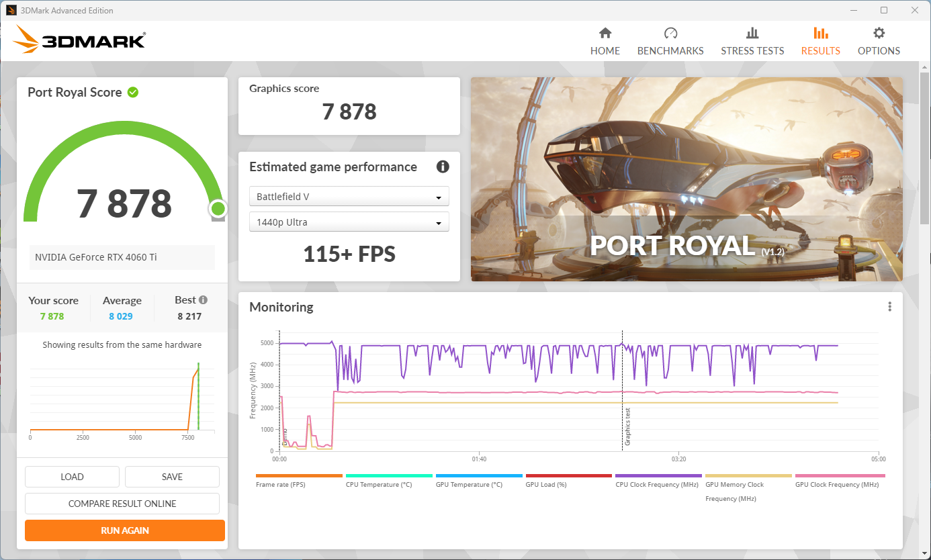931x560 pixels.
Task: Click the Best score 8 217
Action: pyautogui.click(x=189, y=316)
